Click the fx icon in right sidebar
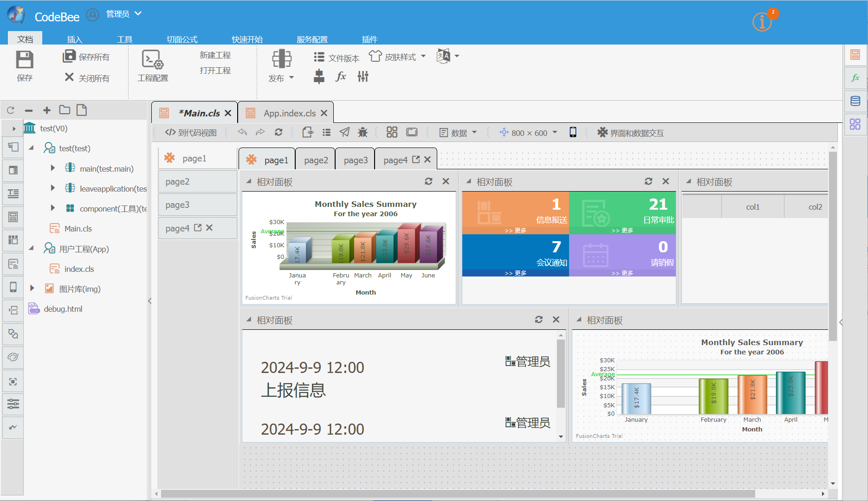868x501 pixels. (855, 77)
